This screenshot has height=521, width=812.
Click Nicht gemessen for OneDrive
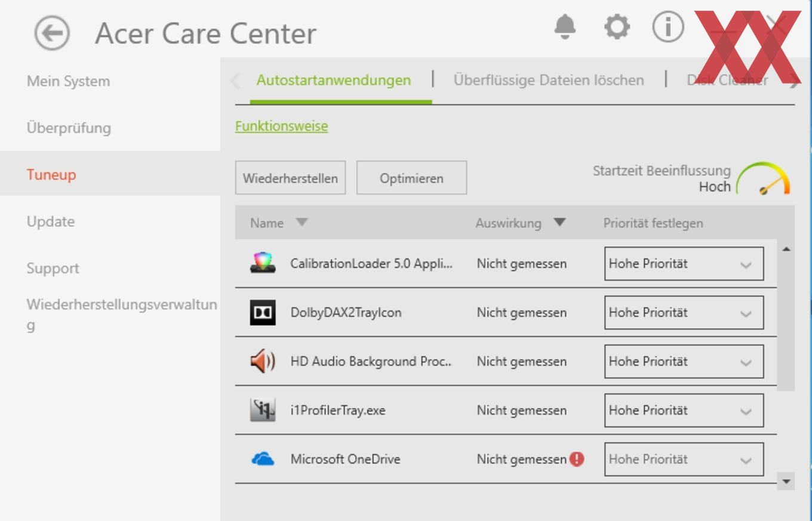pyautogui.click(x=521, y=459)
